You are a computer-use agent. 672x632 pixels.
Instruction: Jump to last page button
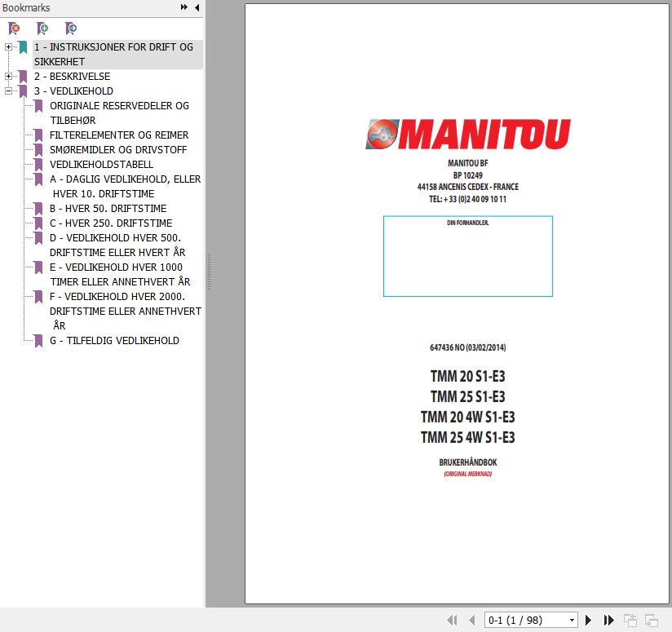point(608,620)
